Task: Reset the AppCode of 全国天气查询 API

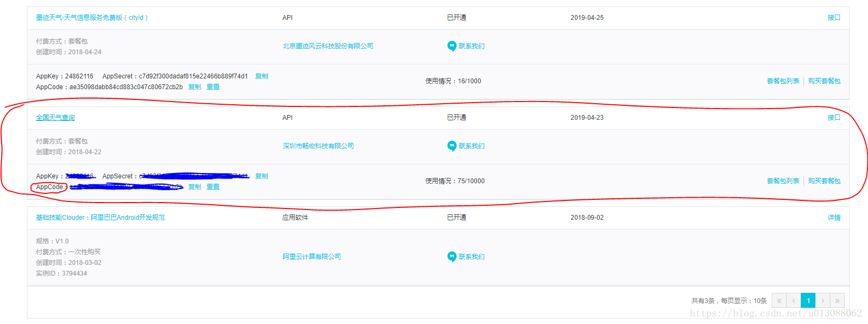Action: 213,187
